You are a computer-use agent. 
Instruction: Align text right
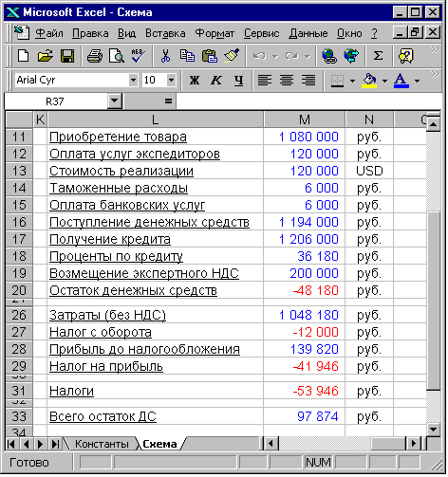tap(308, 81)
